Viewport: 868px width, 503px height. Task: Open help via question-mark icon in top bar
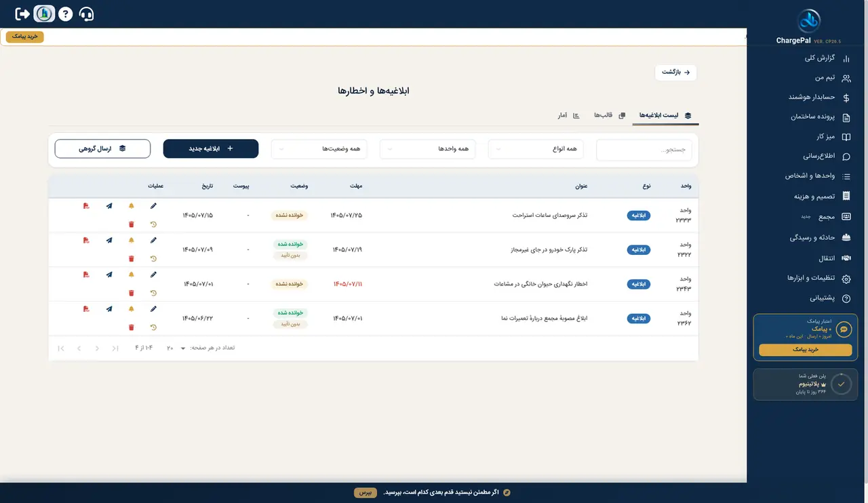pyautogui.click(x=65, y=14)
